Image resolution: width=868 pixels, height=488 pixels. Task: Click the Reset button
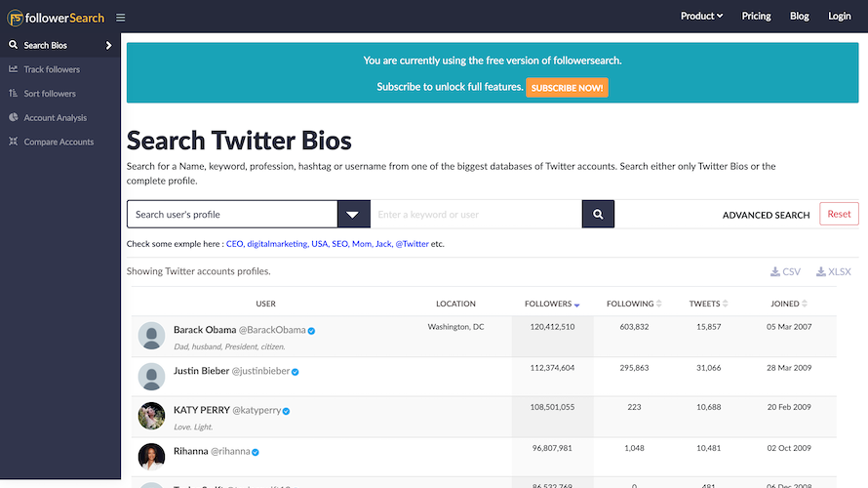(x=839, y=214)
